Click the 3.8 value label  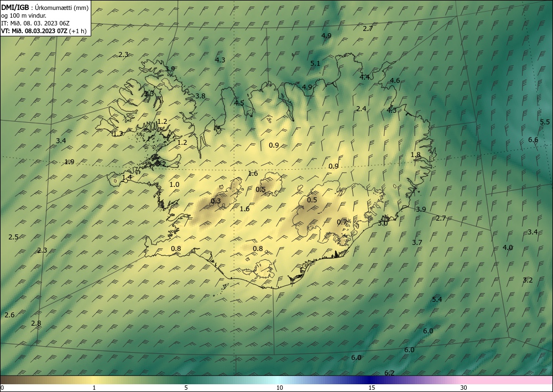[x=200, y=96]
